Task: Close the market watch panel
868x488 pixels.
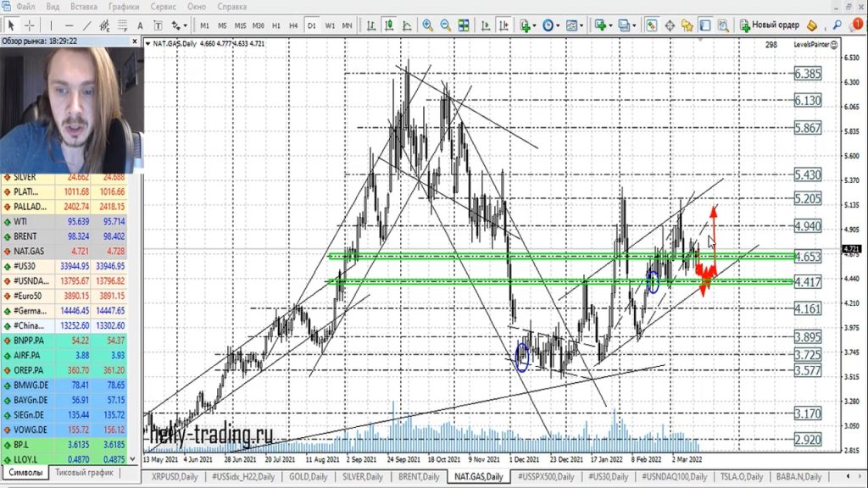Action: pyautogui.click(x=136, y=40)
